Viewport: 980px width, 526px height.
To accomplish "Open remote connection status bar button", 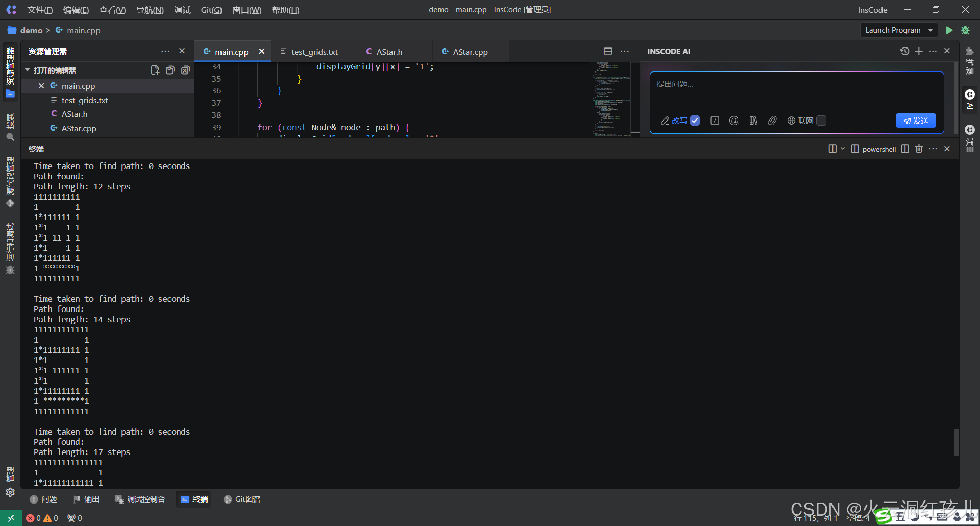I will point(11,518).
